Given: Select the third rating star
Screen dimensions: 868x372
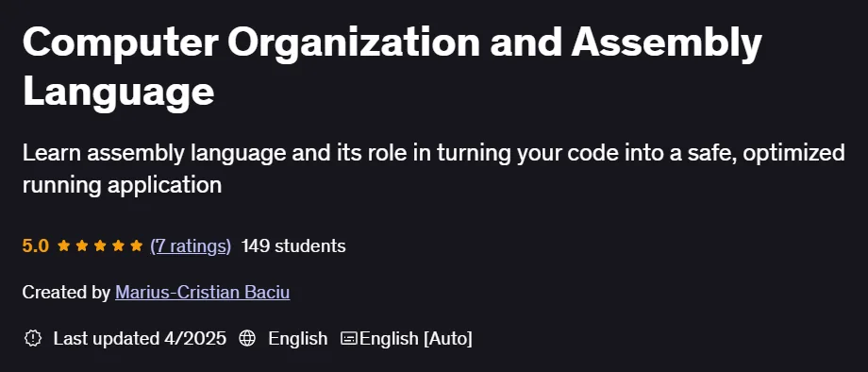Looking at the screenshot, I should [100, 245].
